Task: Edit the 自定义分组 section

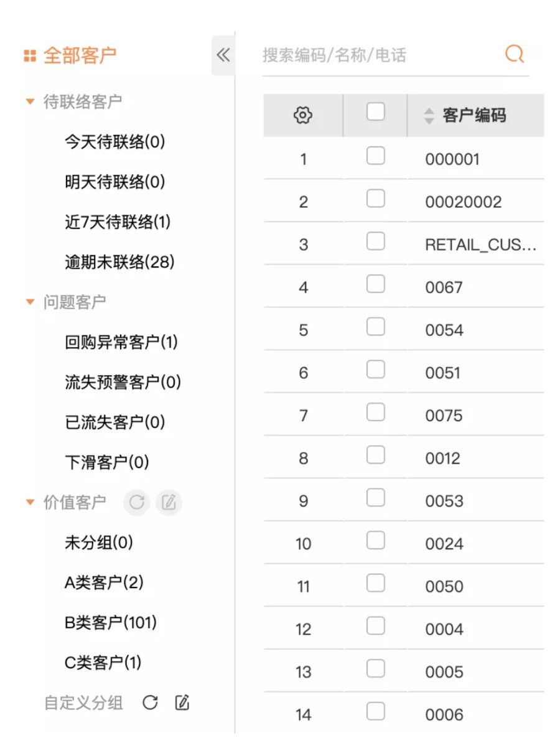Action: coord(182,703)
